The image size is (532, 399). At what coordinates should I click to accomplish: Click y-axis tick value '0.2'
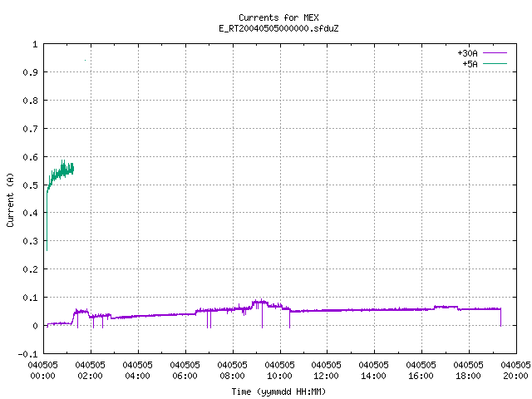point(30,269)
